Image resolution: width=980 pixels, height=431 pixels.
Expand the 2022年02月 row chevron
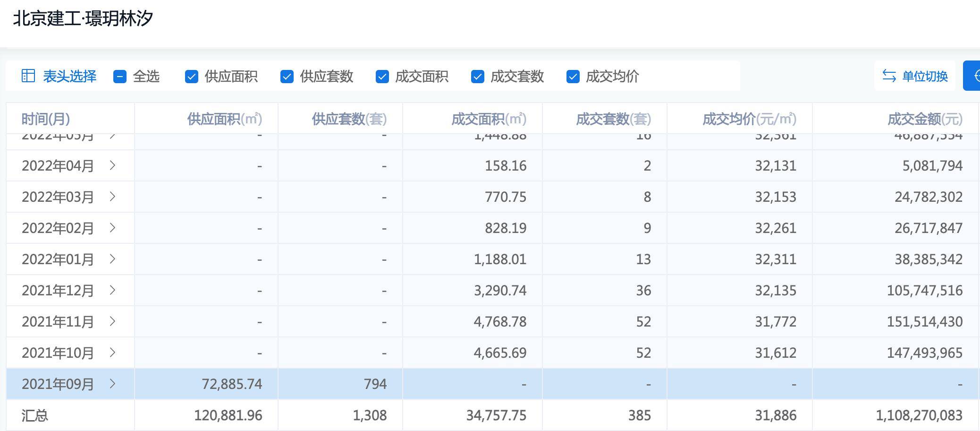click(x=112, y=228)
